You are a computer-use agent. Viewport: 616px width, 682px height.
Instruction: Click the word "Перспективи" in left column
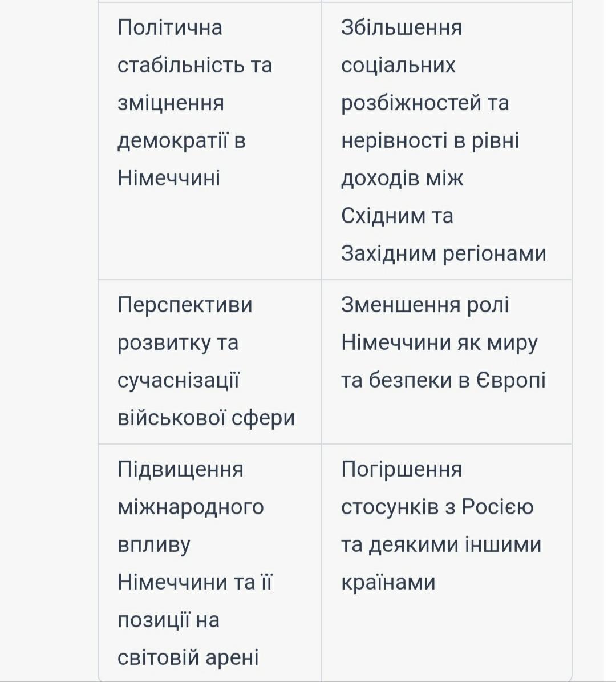185,305
